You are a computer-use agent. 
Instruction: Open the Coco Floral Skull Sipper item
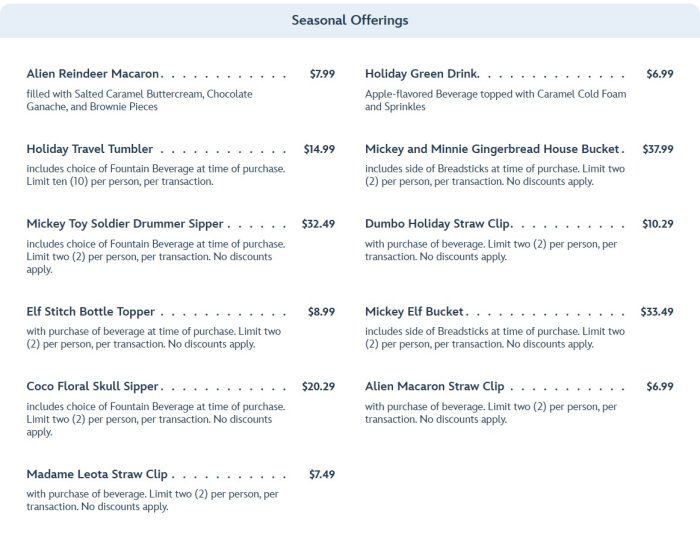coord(93,387)
